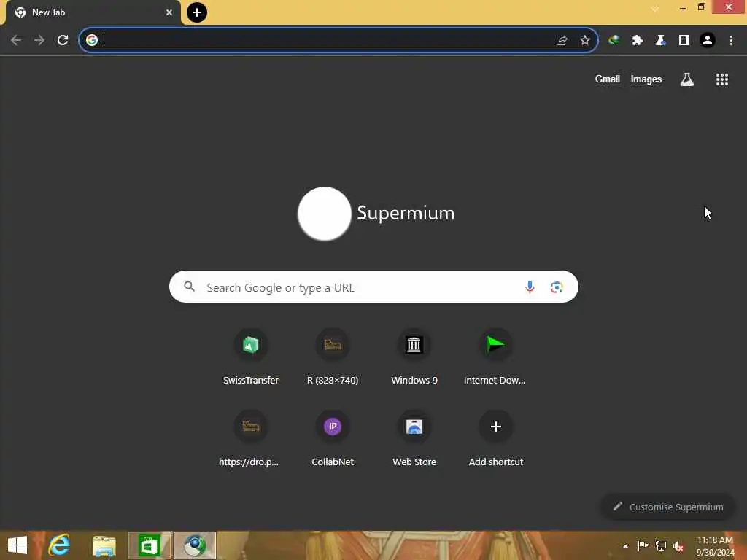
Task: Open the Windows Store taskbar icon
Action: point(149,545)
